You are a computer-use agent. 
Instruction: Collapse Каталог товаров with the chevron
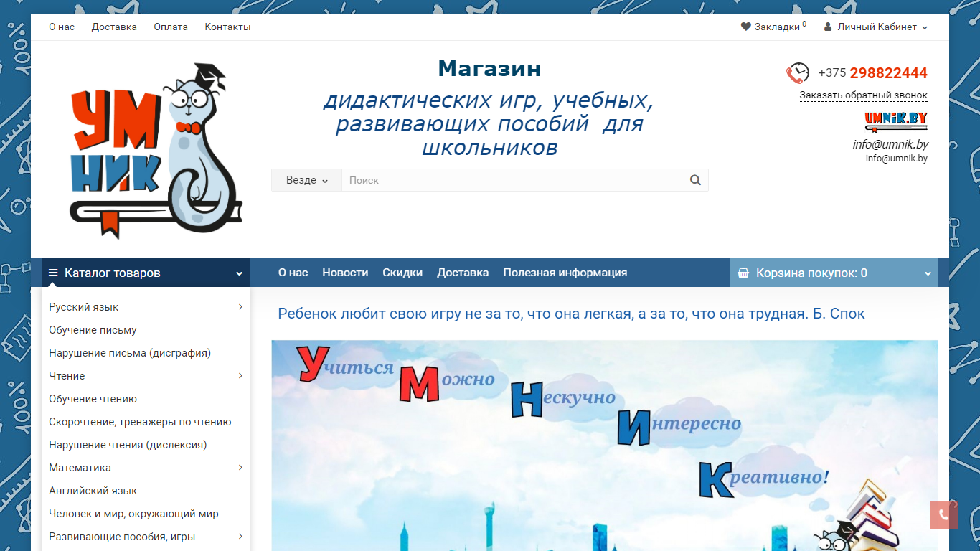239,273
